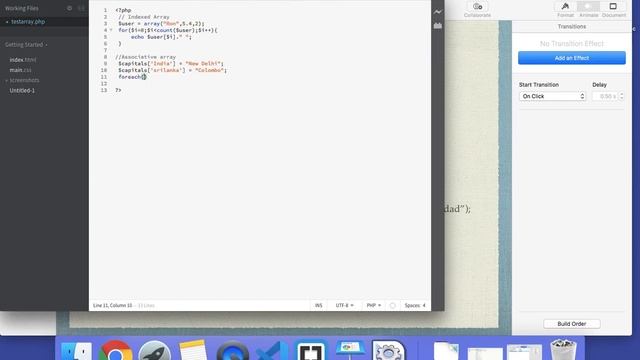Open Finder from the Dock

pos(76,350)
